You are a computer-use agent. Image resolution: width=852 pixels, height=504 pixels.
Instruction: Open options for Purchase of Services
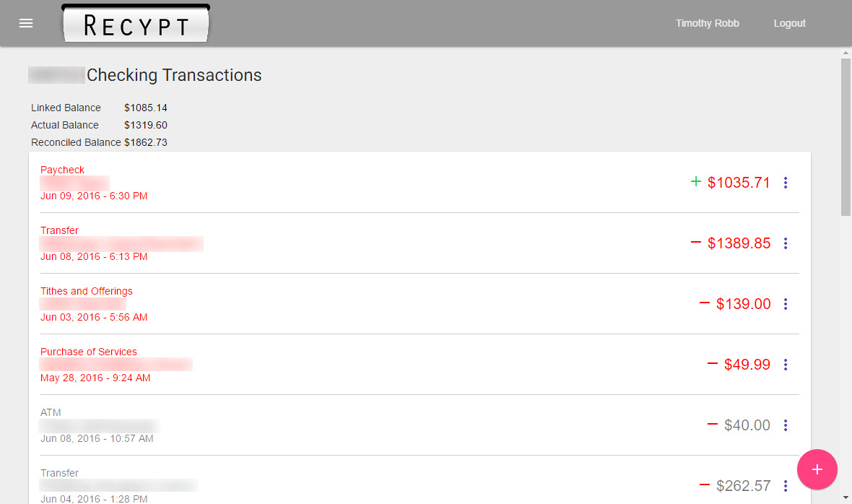coord(785,365)
